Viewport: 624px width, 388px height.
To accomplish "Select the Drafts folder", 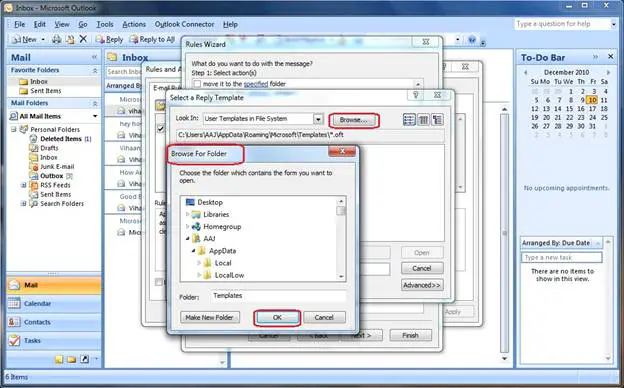I will [49, 148].
